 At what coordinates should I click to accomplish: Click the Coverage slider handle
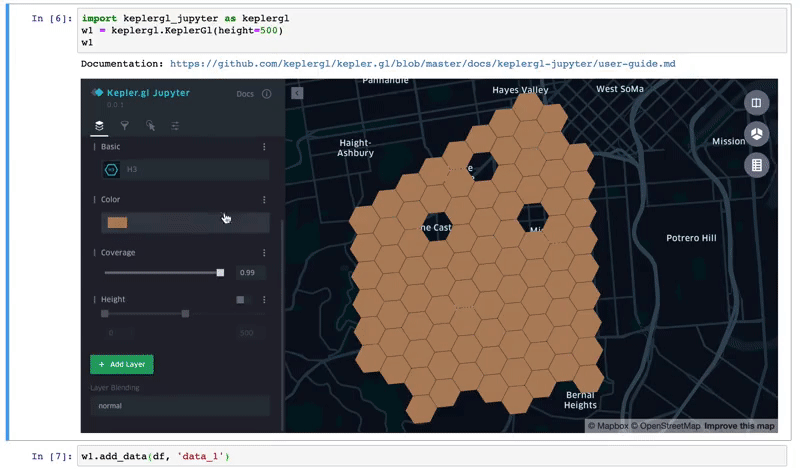pos(220,272)
